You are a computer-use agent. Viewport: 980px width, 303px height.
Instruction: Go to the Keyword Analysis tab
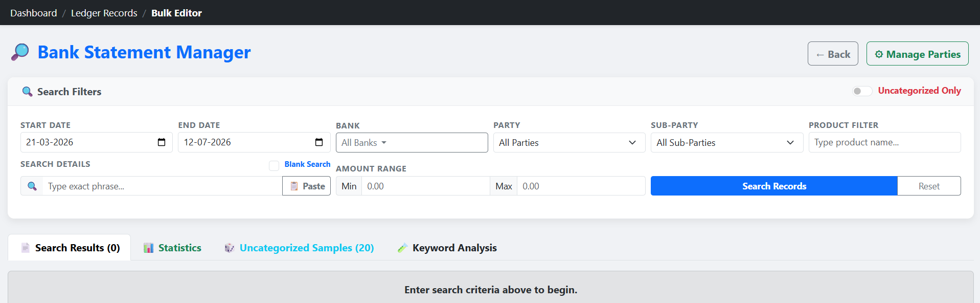(x=447, y=248)
